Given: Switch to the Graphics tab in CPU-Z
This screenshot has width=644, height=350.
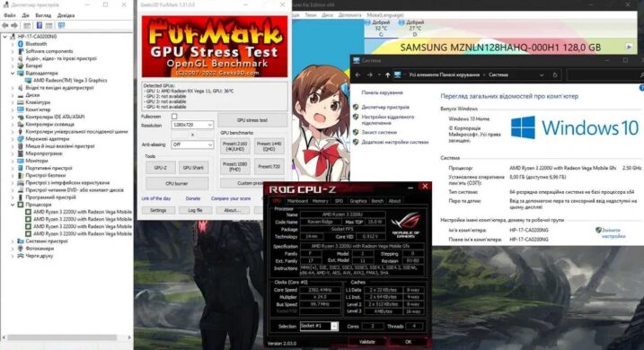Looking at the screenshot, I should coord(357,201).
